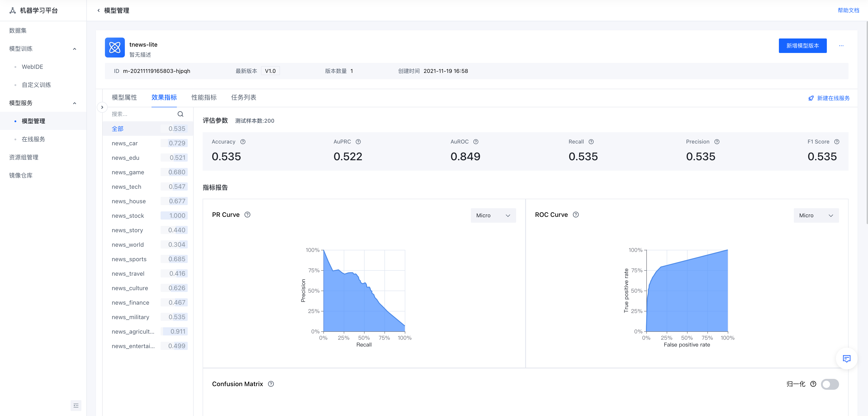The image size is (868, 416).
Task: Open the feedback chat bubble icon
Action: point(847,358)
